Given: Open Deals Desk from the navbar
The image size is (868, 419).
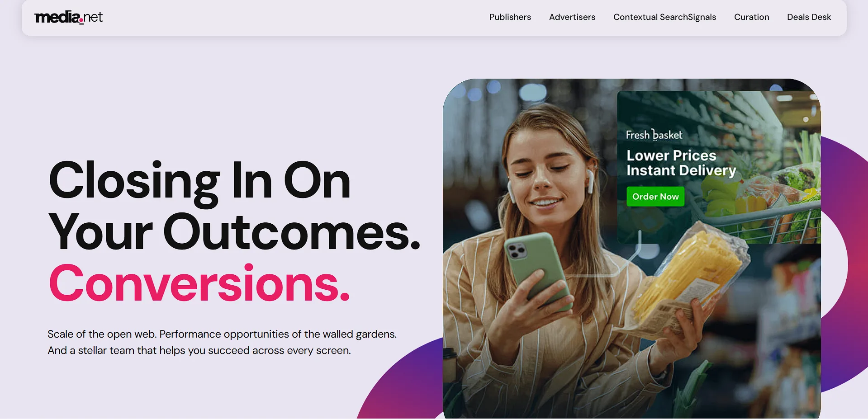Looking at the screenshot, I should point(809,17).
